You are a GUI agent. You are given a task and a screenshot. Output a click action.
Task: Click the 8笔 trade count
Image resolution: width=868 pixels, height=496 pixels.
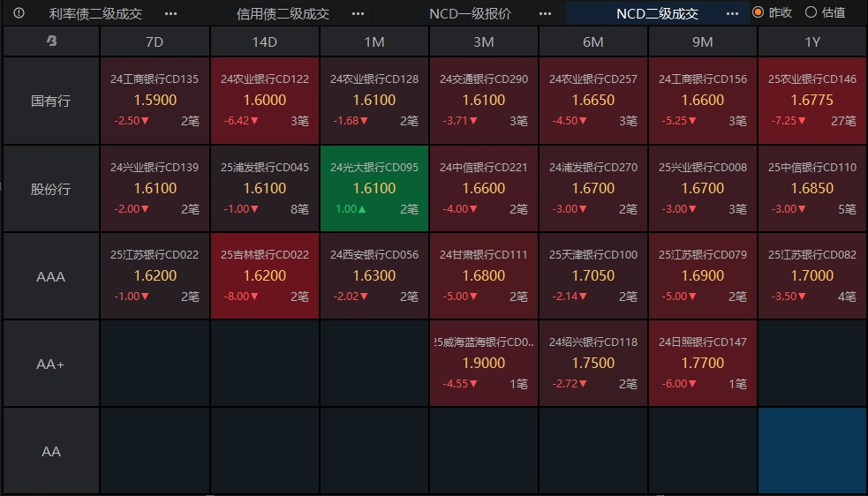point(299,209)
